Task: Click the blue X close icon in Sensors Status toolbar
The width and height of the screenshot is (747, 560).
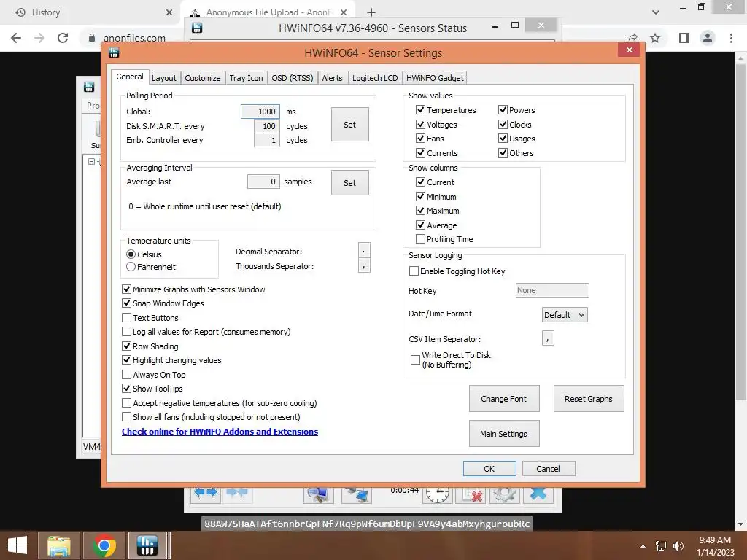Action: point(538,494)
